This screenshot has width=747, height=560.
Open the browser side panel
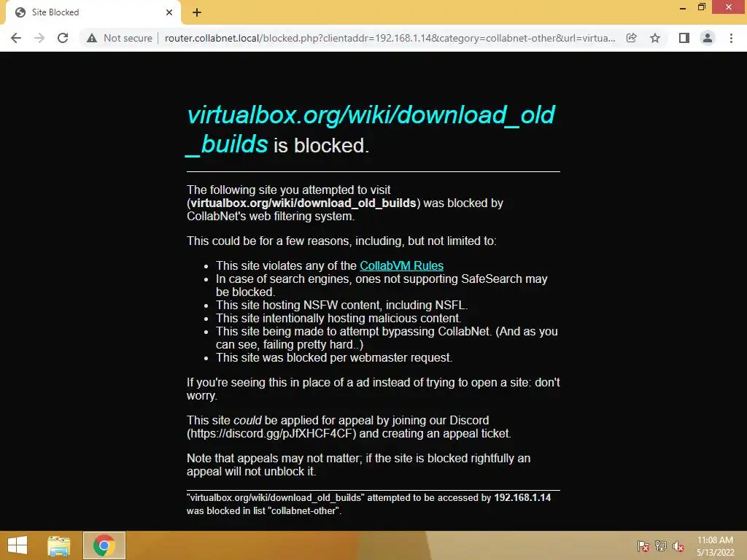684,38
